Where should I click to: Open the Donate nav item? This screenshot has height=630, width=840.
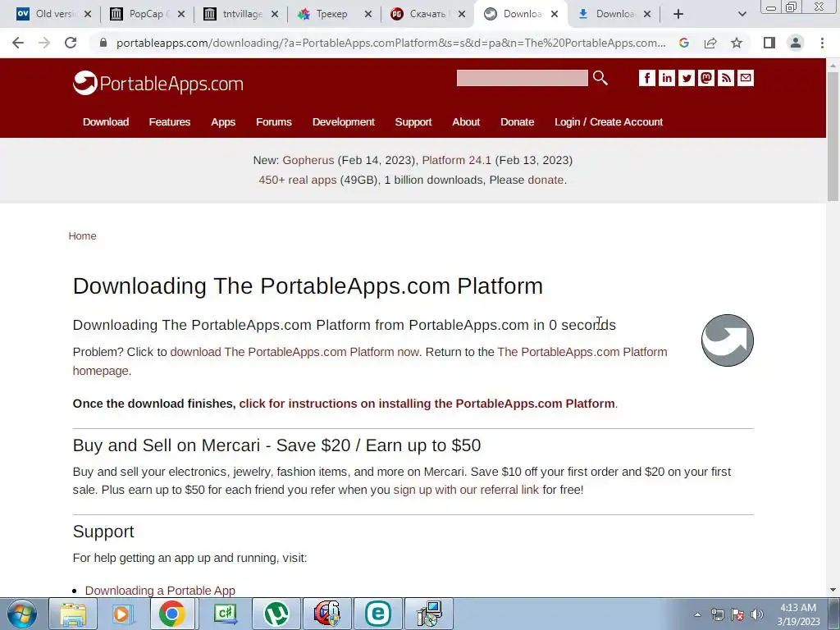point(517,121)
